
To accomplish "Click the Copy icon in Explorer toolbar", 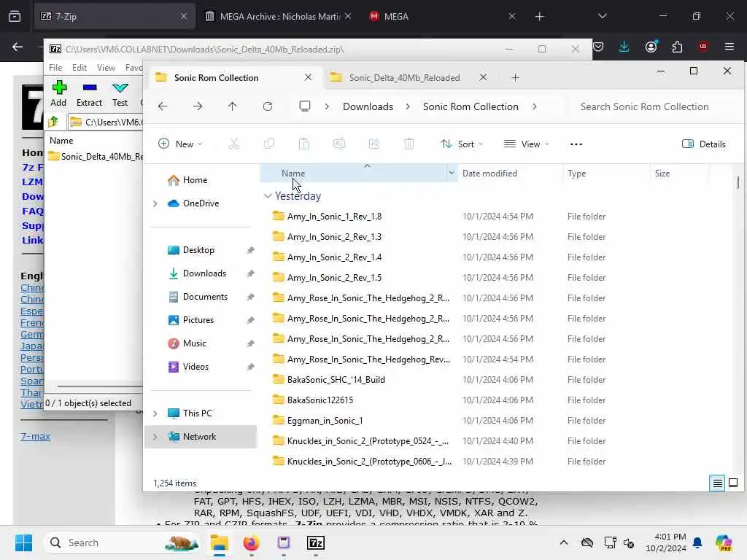I will (269, 144).
